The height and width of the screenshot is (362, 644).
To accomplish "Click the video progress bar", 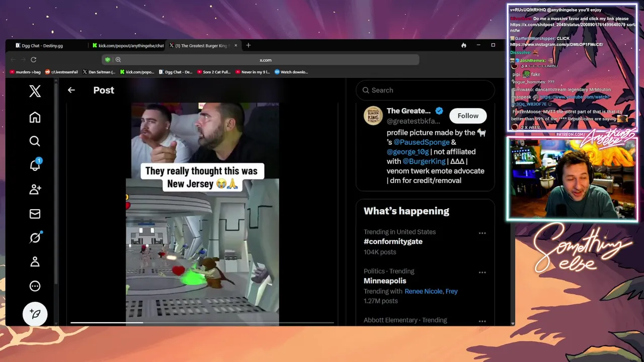I will pos(202,323).
